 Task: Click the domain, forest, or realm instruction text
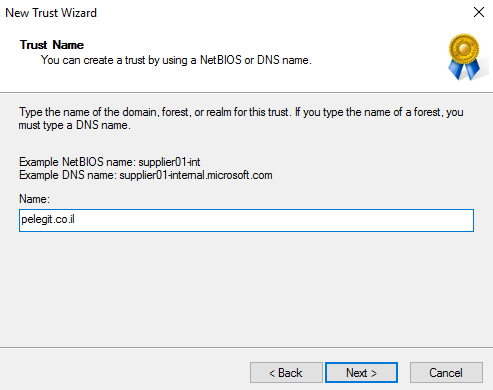241,118
